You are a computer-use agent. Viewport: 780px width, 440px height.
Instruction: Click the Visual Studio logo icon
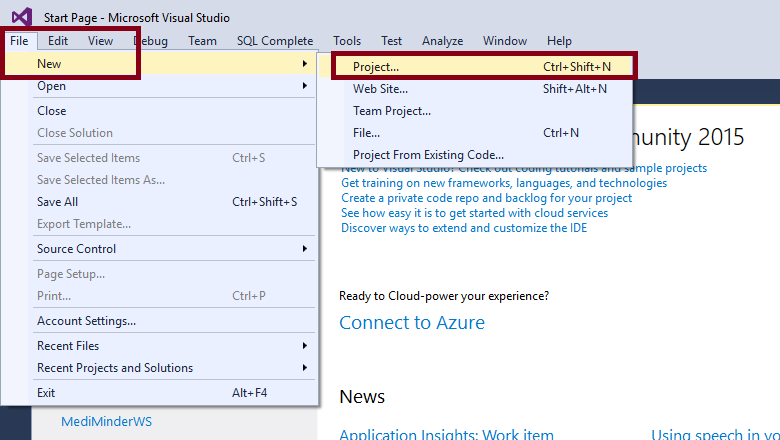[x=20, y=17]
